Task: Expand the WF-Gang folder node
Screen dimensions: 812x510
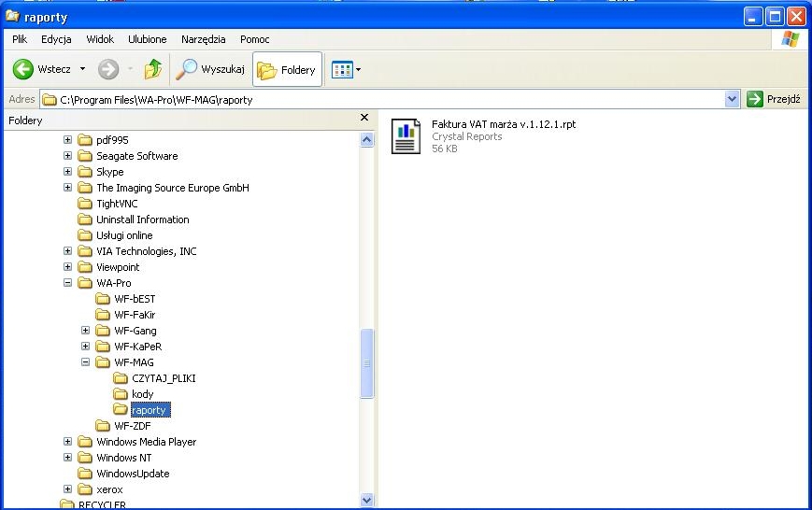Action: point(86,331)
